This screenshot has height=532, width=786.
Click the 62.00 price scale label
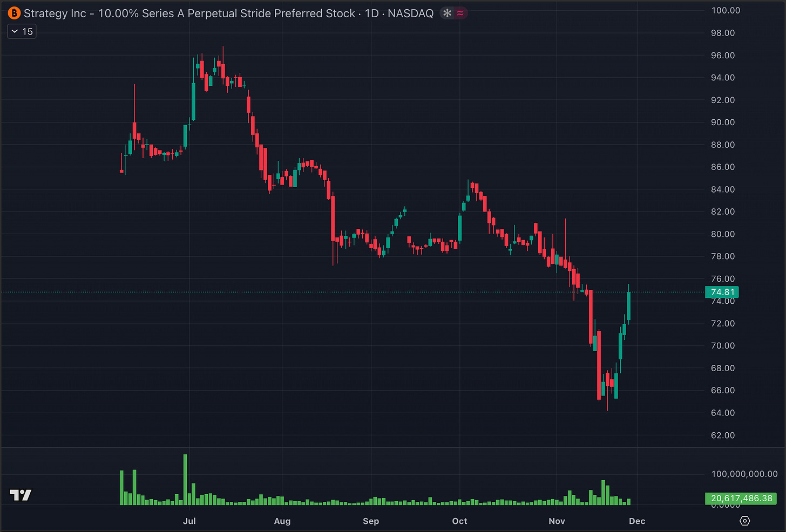pos(723,435)
